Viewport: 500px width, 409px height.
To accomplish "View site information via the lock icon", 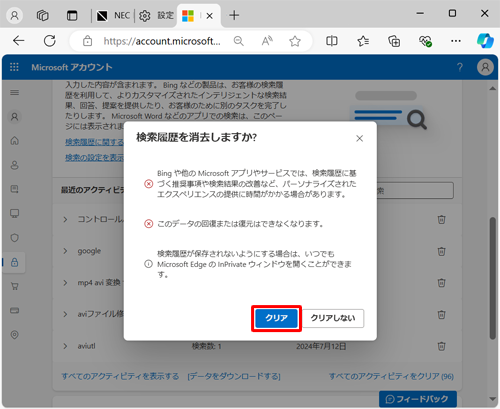I will (87, 41).
